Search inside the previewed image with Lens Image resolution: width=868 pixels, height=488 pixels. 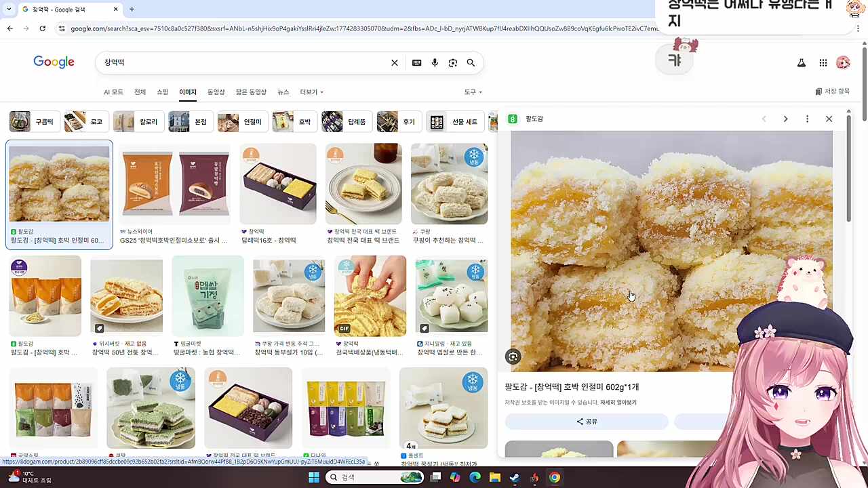tap(513, 357)
